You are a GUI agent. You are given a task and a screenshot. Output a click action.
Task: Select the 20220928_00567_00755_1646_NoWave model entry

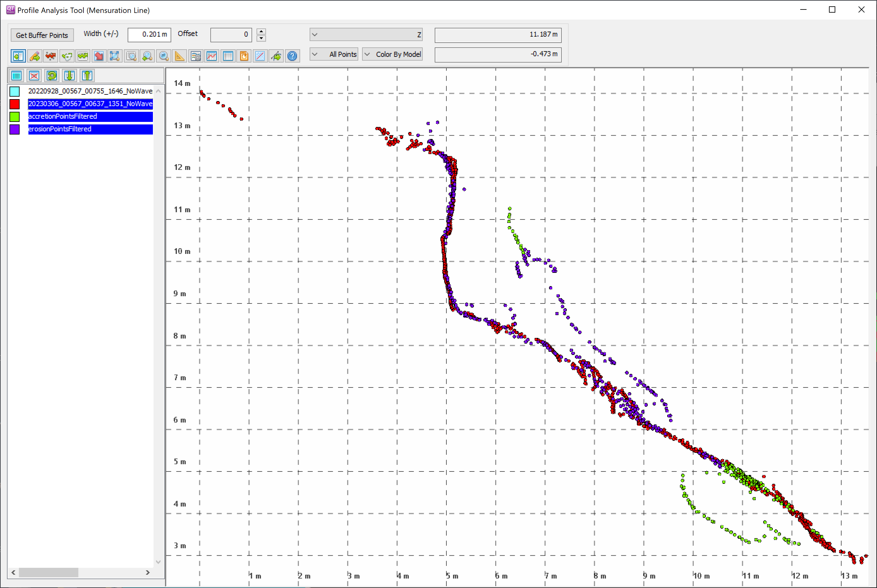(x=90, y=91)
